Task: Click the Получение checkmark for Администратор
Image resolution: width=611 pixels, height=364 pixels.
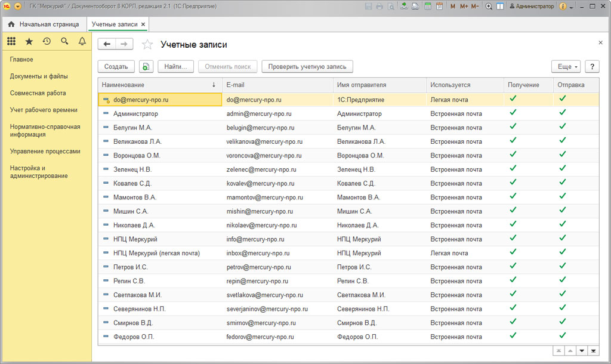Action: (x=513, y=113)
